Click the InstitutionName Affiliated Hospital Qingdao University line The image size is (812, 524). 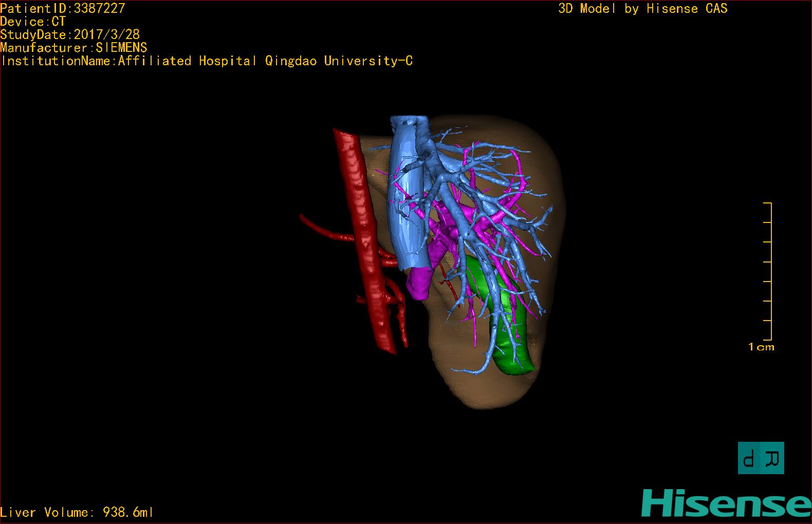pos(206,61)
